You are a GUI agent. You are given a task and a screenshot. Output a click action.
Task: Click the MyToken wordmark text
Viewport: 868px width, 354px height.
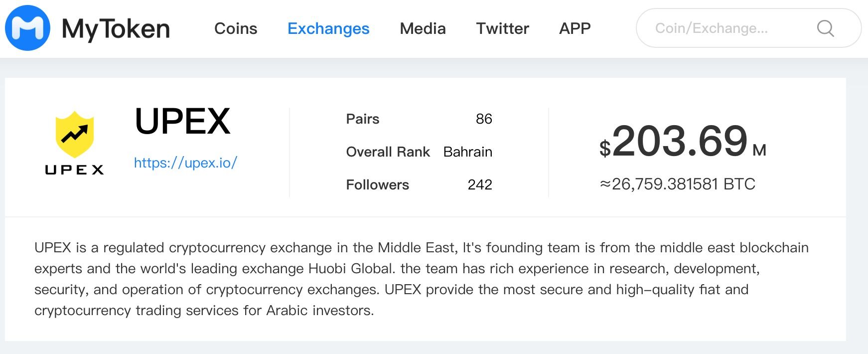[116, 29]
